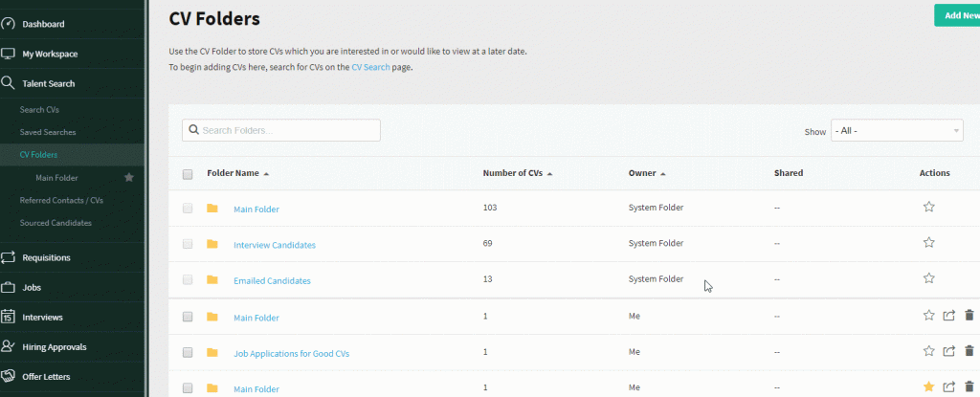
Task: Tick the select-all checkbox in the table header
Action: pyautogui.click(x=188, y=174)
